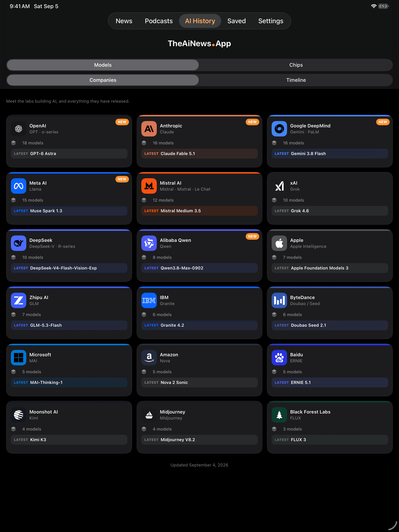Select the Google DeepMind logo icon

click(279, 129)
